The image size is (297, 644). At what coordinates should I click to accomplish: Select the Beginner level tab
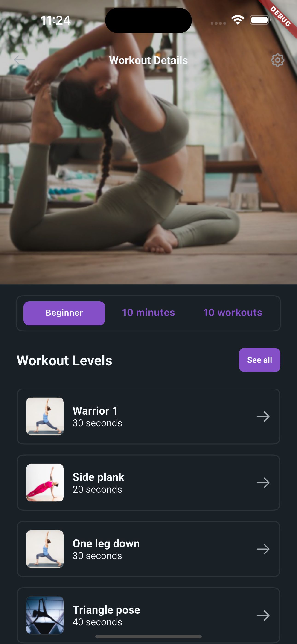[64, 313]
